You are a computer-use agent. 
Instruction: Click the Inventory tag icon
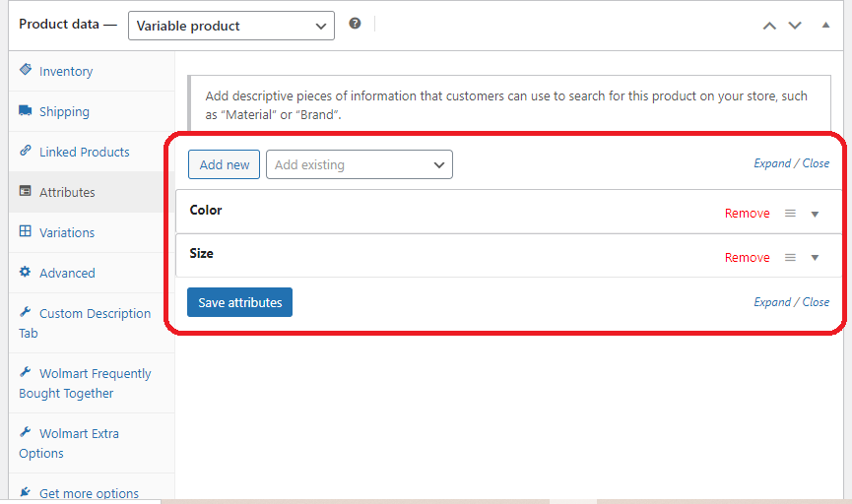(x=26, y=71)
